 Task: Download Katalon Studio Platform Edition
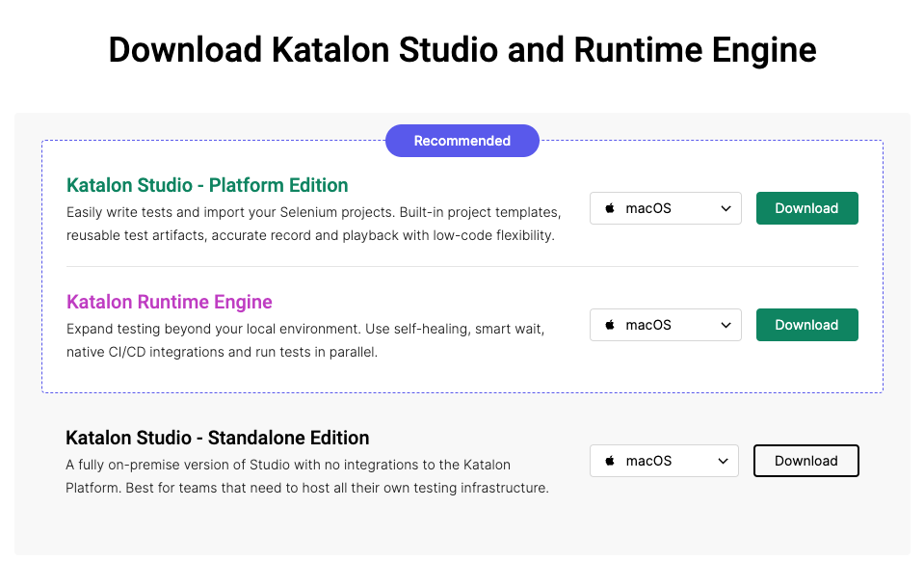[806, 208]
